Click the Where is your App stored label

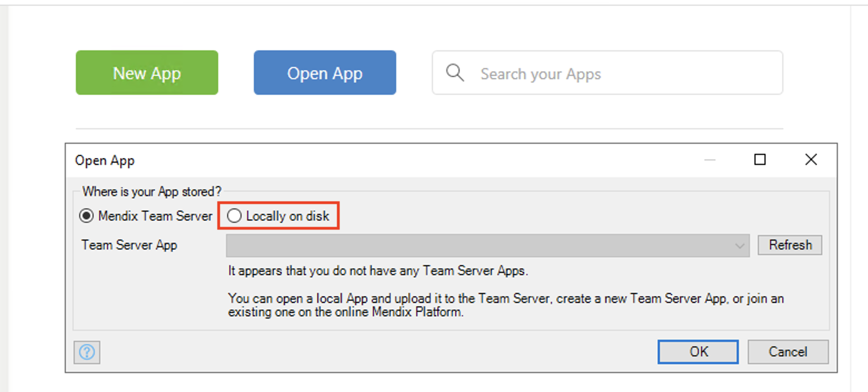coord(151,192)
